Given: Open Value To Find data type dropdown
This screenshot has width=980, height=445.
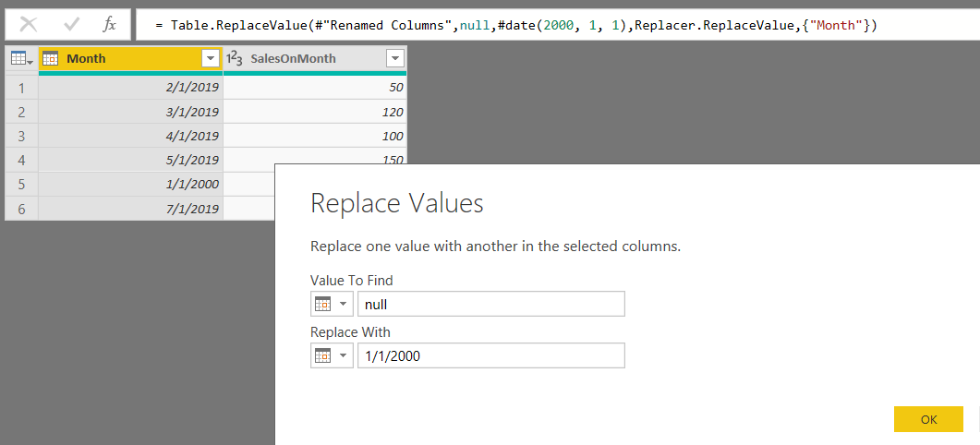Looking at the screenshot, I should (332, 304).
